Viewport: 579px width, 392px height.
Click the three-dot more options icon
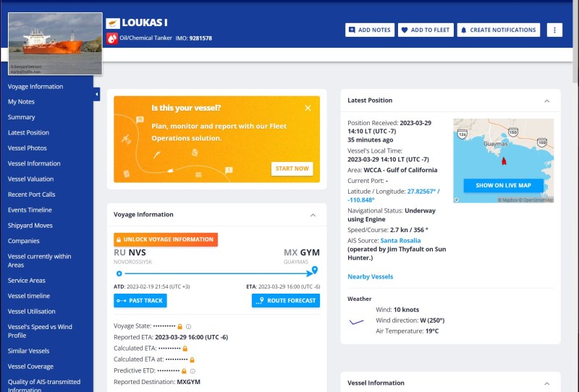point(554,30)
